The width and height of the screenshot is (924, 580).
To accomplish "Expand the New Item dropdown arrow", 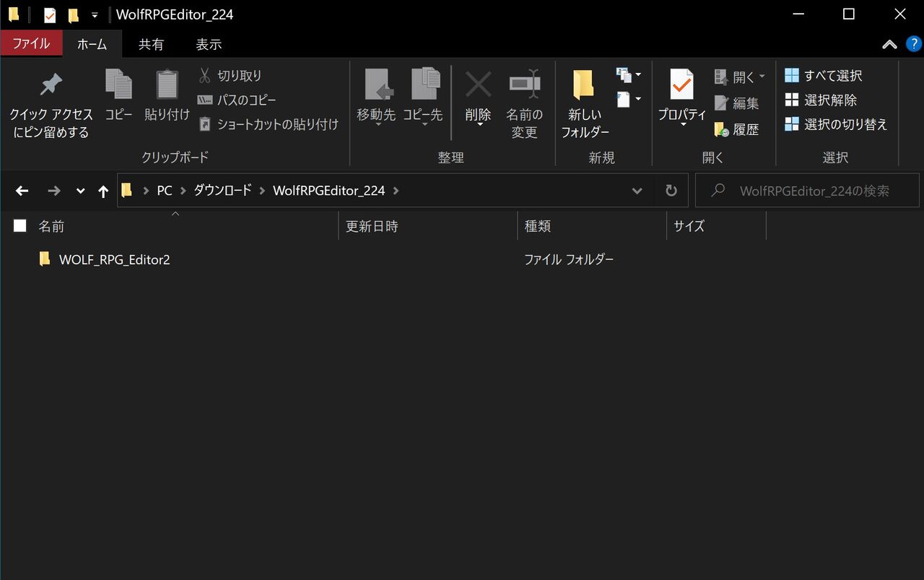I will click(x=638, y=74).
